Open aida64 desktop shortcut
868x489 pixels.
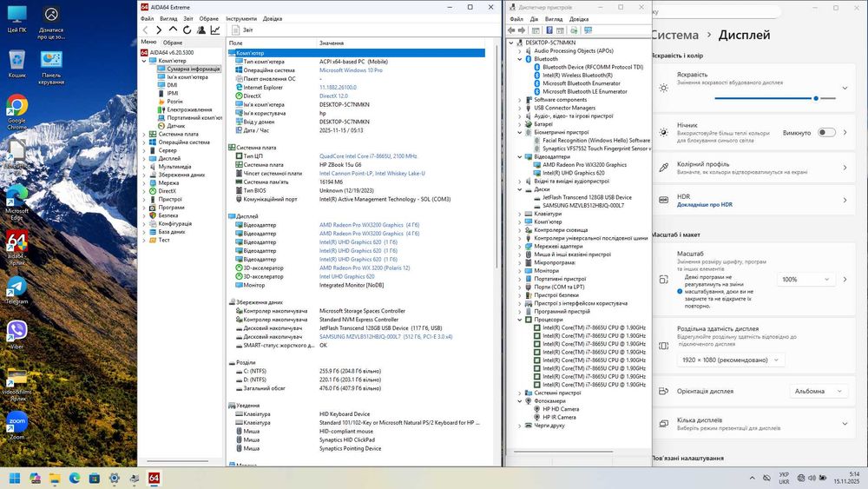pyautogui.click(x=16, y=248)
